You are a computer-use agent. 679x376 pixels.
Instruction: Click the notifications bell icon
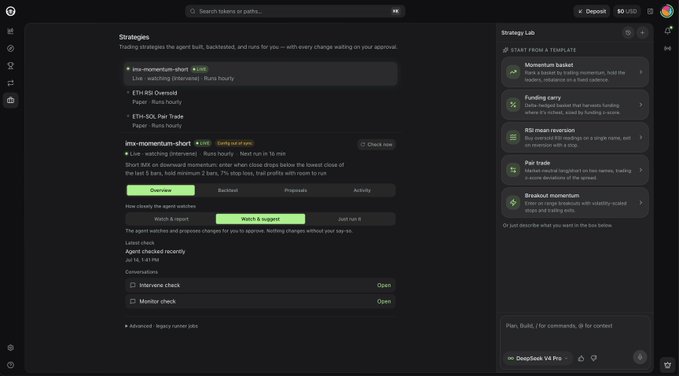point(668,31)
